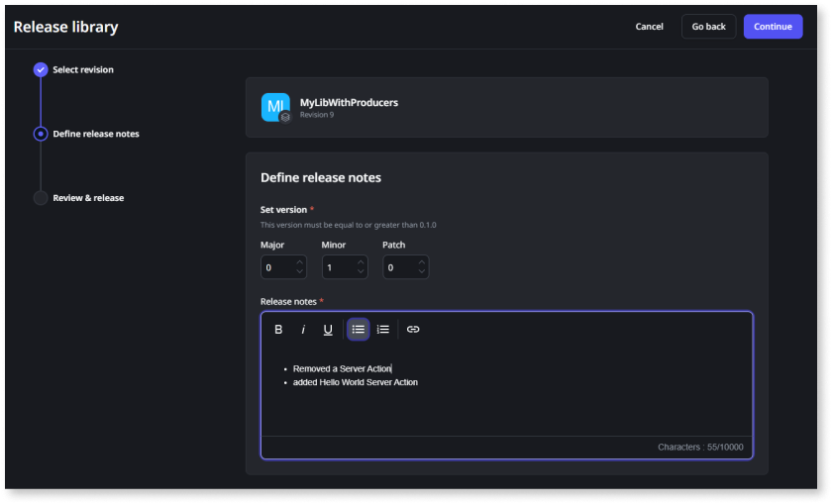The image size is (832, 504).
Task: Increment the Minor version value
Action: pyautogui.click(x=361, y=262)
